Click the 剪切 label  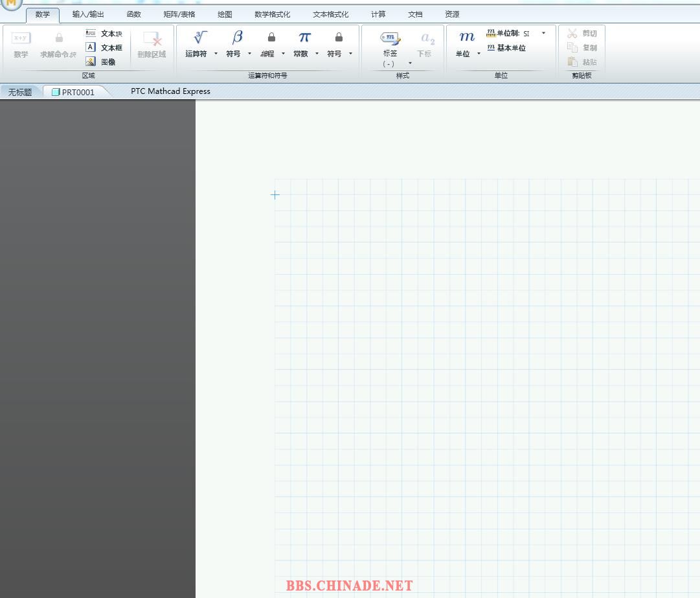pos(590,34)
